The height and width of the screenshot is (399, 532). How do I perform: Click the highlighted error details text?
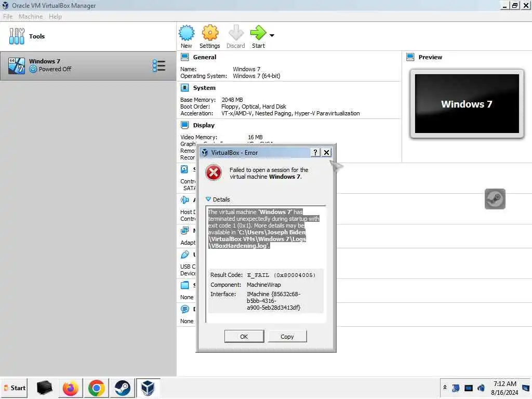(263, 229)
